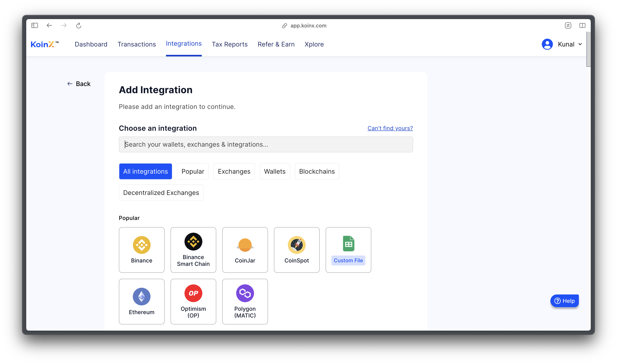The height and width of the screenshot is (364, 617).
Task: Open the Tax Reports navigation menu item
Action: coord(229,44)
